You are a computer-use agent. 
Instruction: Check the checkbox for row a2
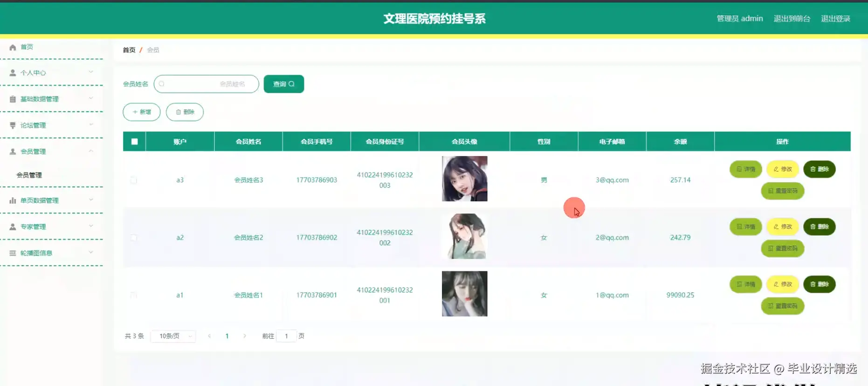[x=134, y=238]
